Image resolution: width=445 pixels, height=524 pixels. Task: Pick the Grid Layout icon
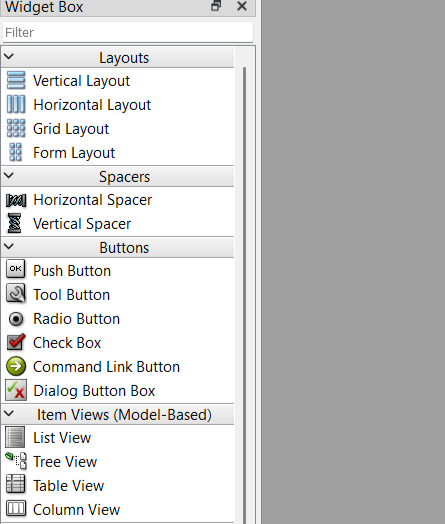16,129
